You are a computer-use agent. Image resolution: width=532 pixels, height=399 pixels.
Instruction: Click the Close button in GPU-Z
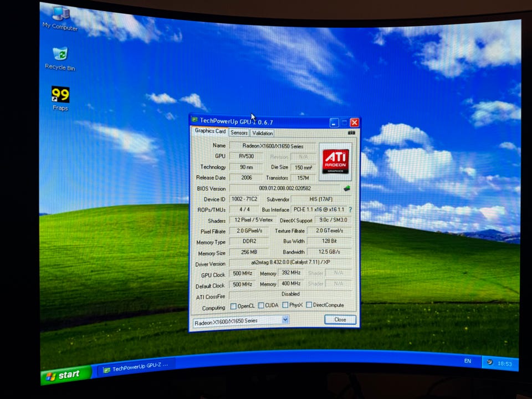pos(340,320)
